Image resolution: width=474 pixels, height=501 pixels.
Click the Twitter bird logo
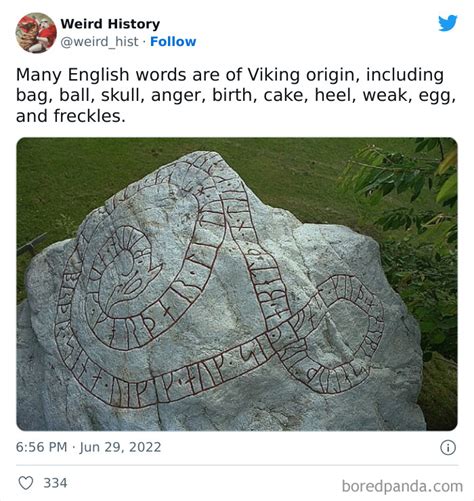click(448, 23)
